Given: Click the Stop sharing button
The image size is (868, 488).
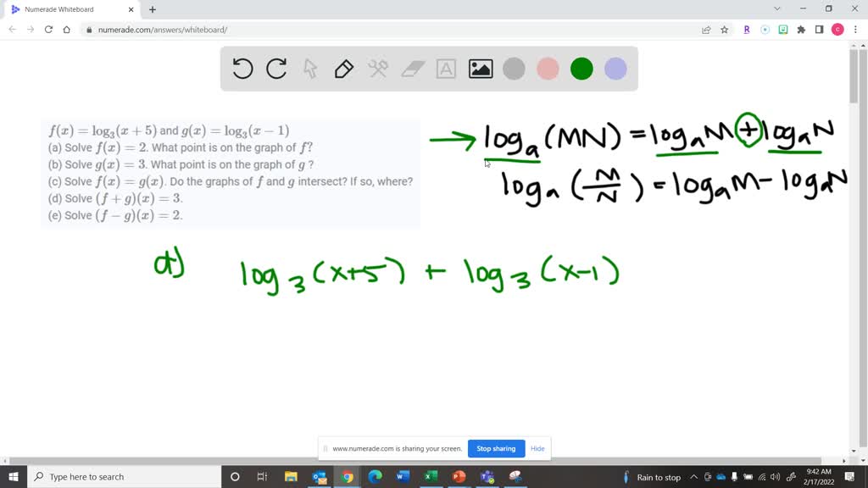Looking at the screenshot, I should pos(496,448).
